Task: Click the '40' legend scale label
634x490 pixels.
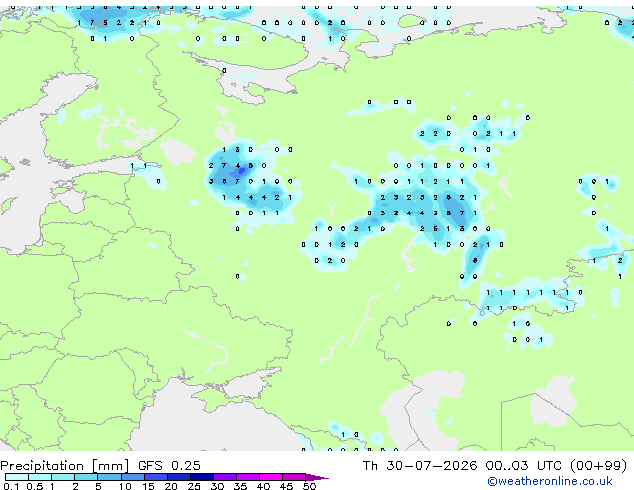Action: pos(263,486)
